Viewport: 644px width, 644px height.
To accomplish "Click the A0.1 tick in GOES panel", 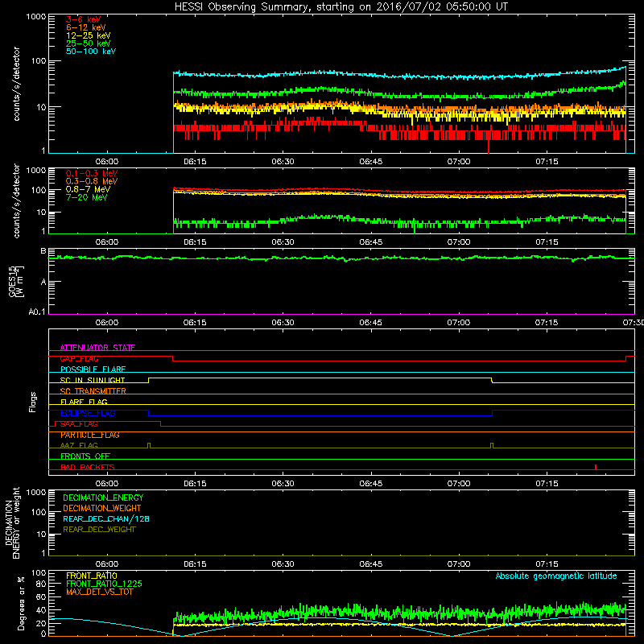I will [37, 312].
